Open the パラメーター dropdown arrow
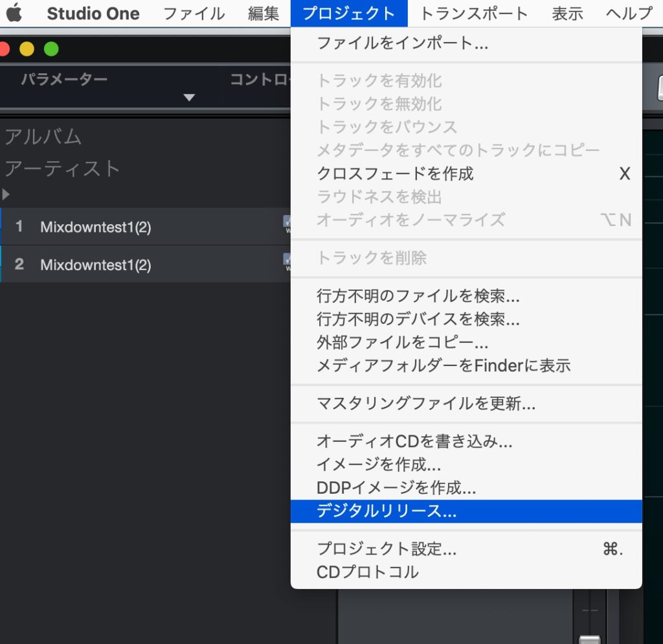Image resolution: width=663 pixels, height=644 pixels. [x=189, y=98]
